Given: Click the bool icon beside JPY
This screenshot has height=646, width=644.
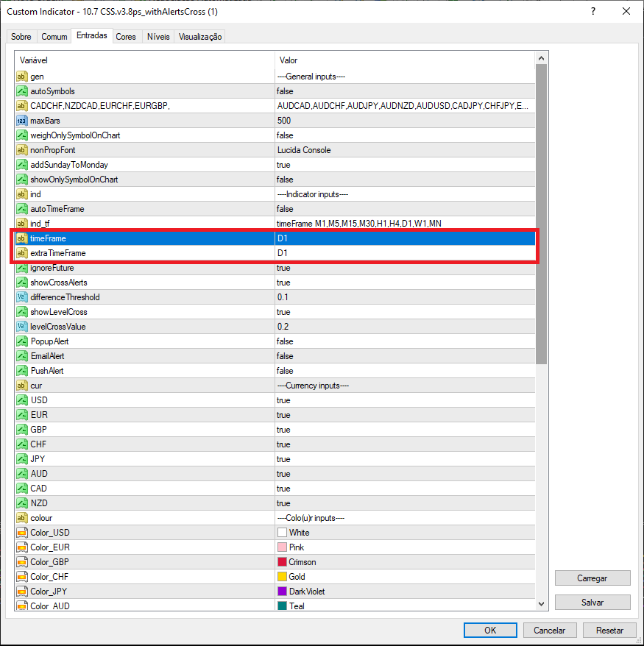Looking at the screenshot, I should [x=22, y=459].
